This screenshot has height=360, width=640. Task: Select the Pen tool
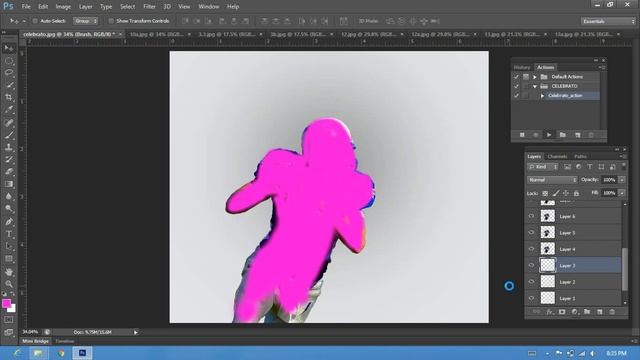[x=9, y=222]
